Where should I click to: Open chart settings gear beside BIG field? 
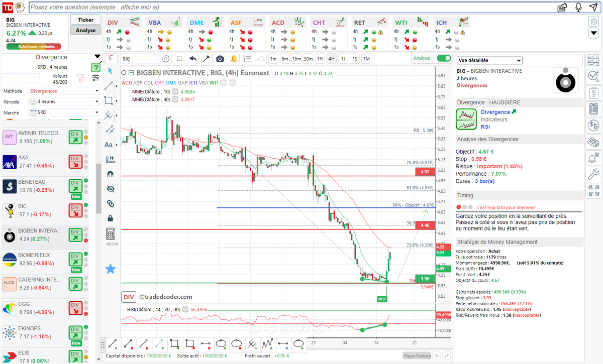[x=165, y=58]
